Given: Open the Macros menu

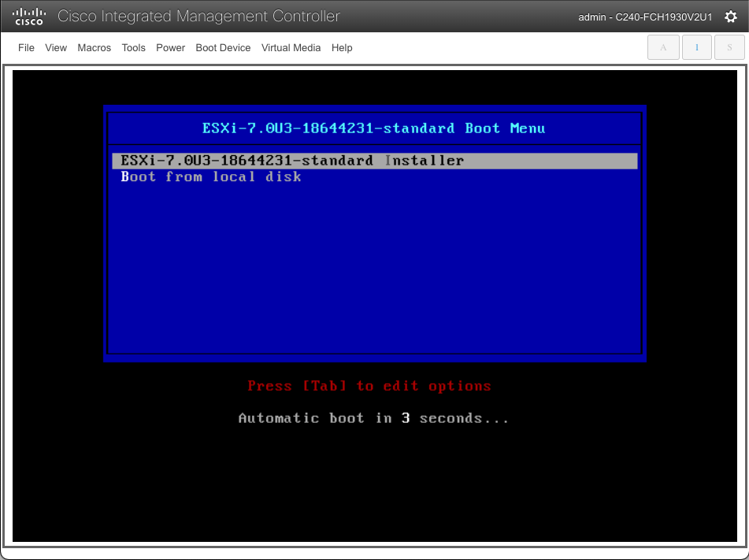Looking at the screenshot, I should pos(94,48).
